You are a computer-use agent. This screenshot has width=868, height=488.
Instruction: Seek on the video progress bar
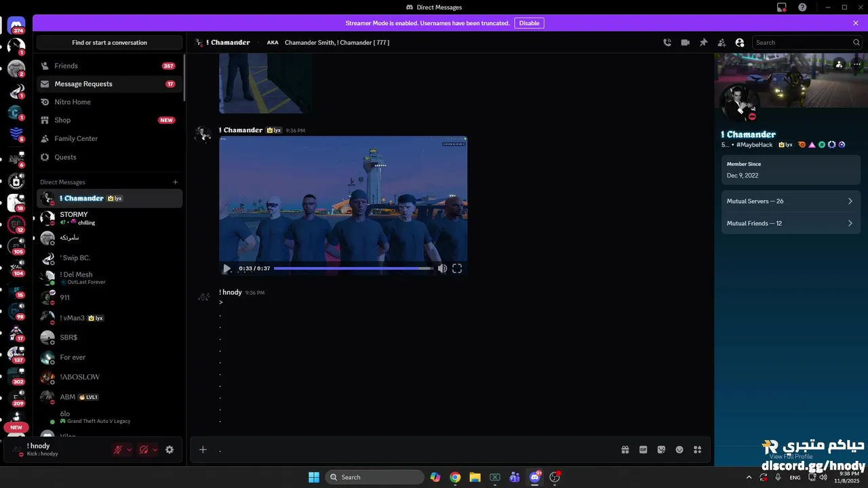[353, 268]
